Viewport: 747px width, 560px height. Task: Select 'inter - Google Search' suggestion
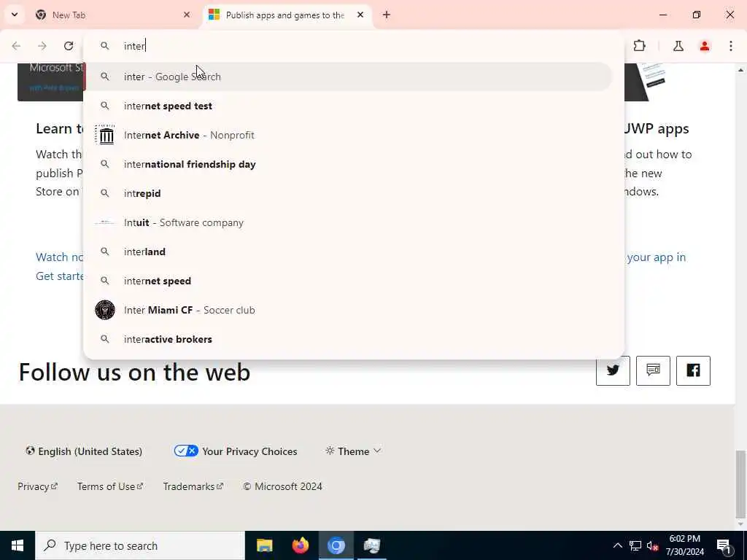point(349,77)
